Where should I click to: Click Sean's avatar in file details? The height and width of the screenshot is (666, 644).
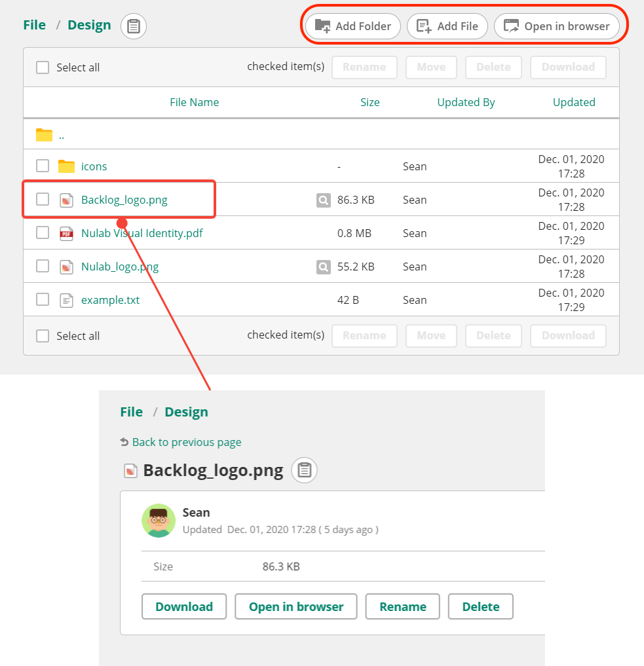(x=159, y=521)
